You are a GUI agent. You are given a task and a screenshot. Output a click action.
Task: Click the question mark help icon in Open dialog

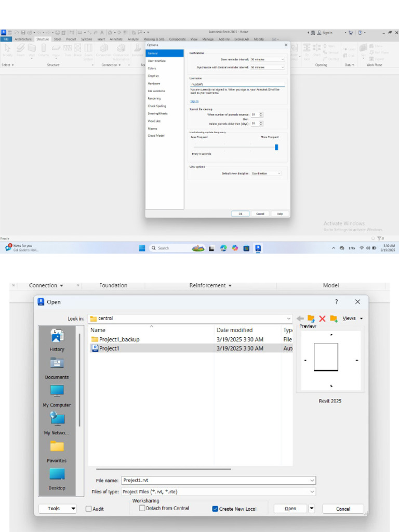336,302
